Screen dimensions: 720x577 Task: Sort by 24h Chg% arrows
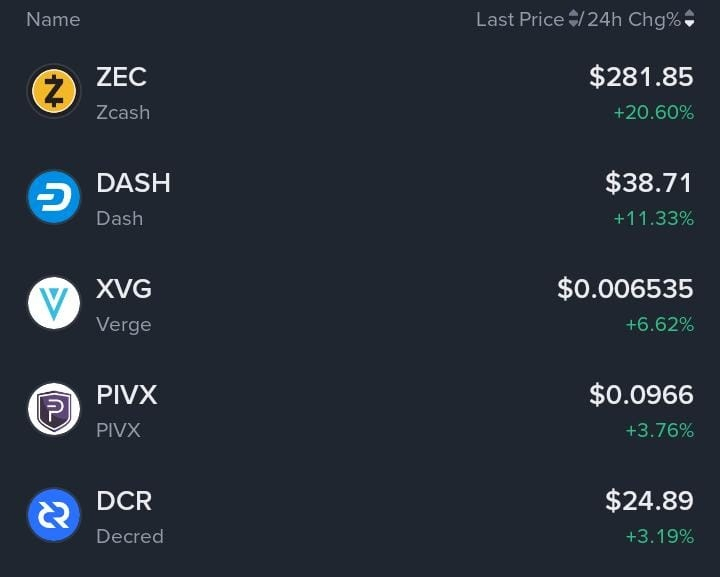(689, 19)
